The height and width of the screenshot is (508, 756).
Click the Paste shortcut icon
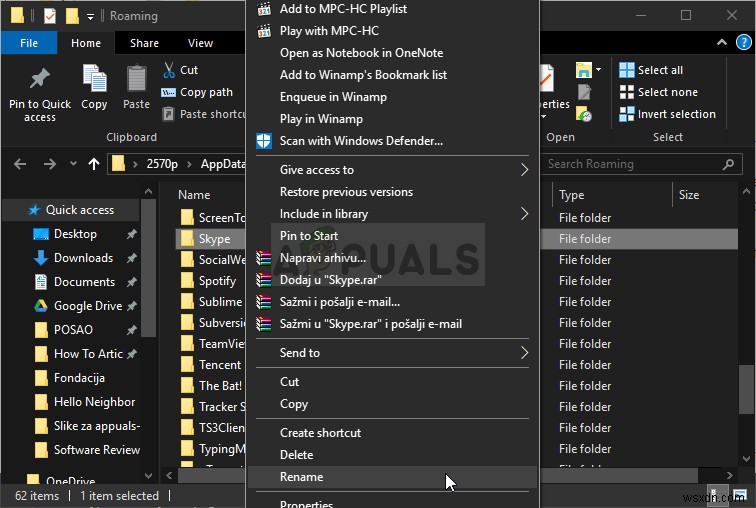coord(168,114)
